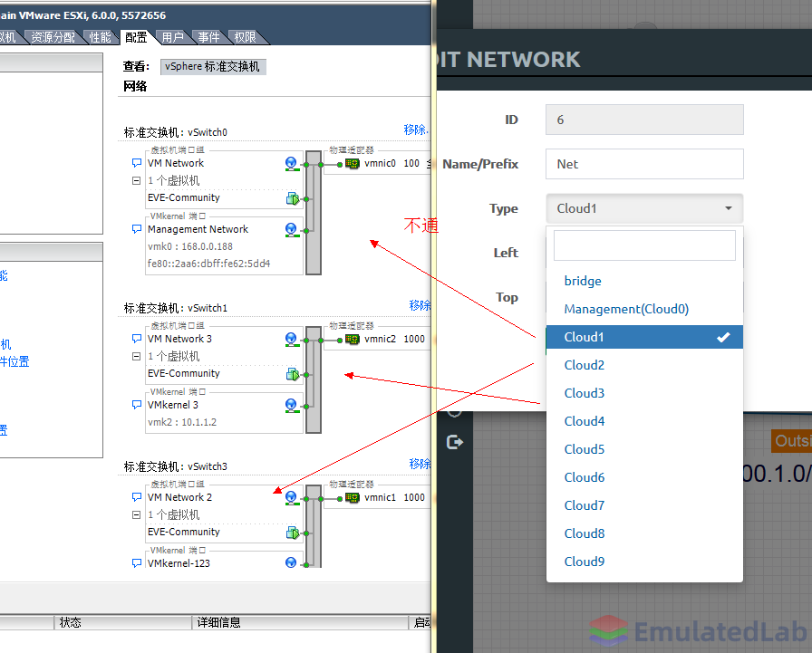The width and height of the screenshot is (812, 653).
Task: Click speech bubble icon beside VMkernel 3
Action: click(137, 405)
